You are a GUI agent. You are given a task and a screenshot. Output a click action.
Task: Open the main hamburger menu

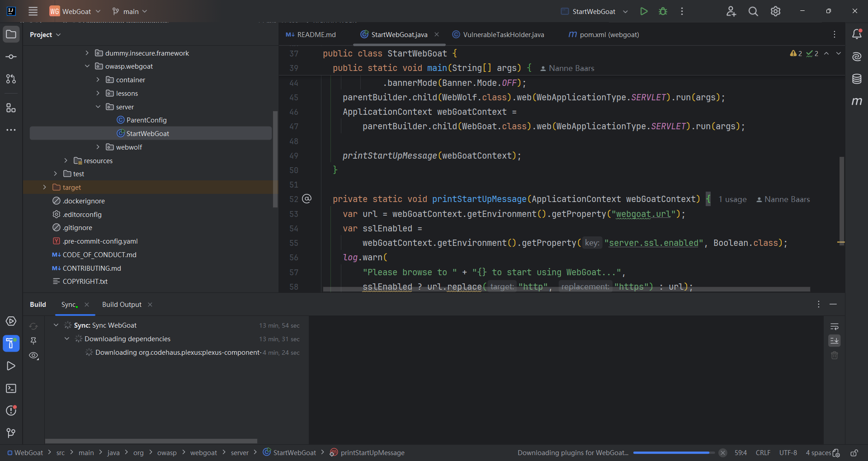click(x=33, y=11)
